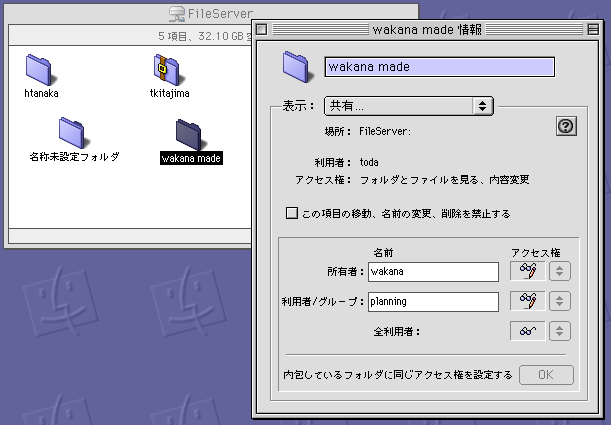Select the tkitajima folder icon

168,69
